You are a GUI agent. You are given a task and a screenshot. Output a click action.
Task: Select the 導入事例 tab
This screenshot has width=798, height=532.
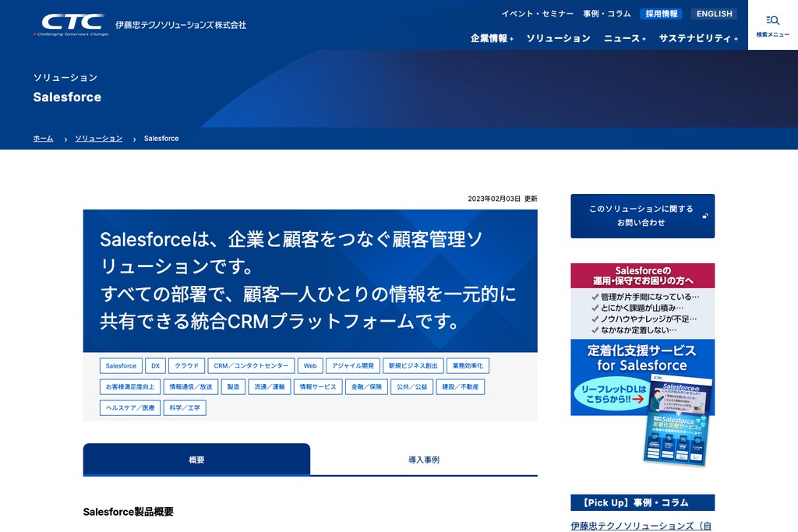pyautogui.click(x=424, y=460)
